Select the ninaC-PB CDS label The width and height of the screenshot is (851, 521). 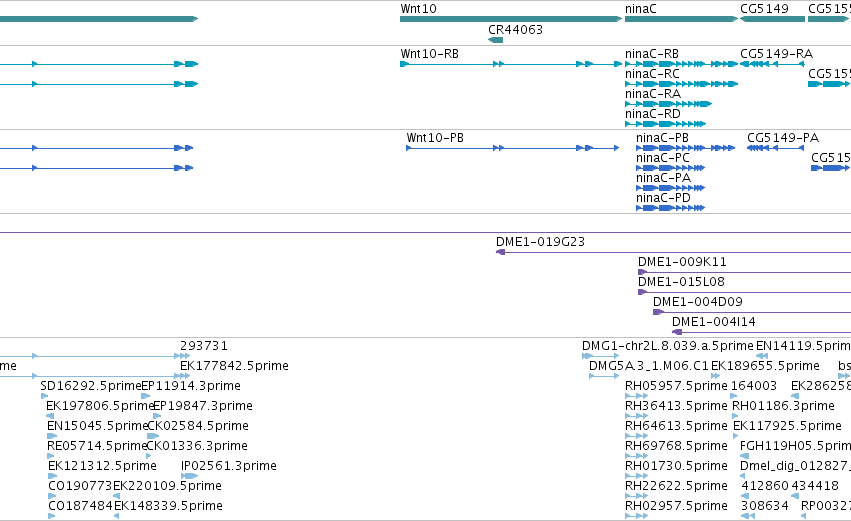coord(662,138)
